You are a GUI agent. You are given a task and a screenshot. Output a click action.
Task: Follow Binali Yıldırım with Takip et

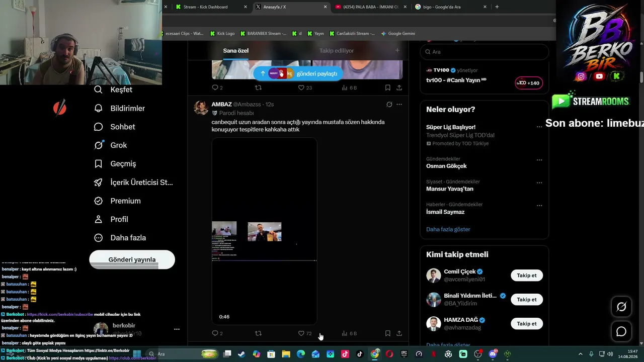tap(527, 300)
